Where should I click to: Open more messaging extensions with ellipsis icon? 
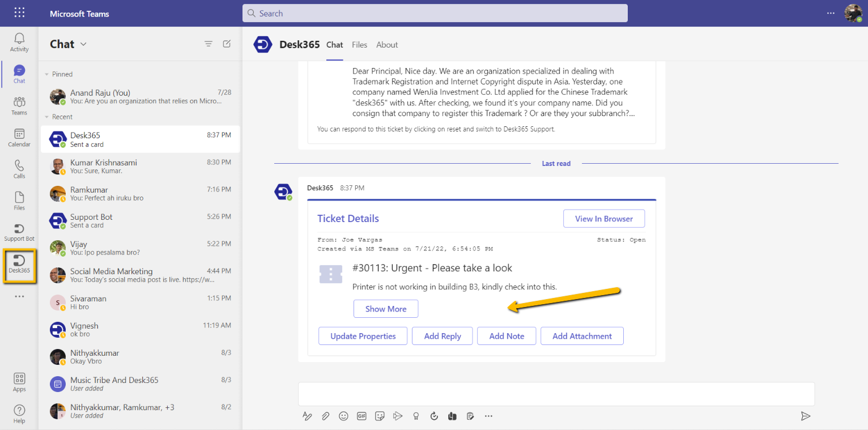pos(488,416)
